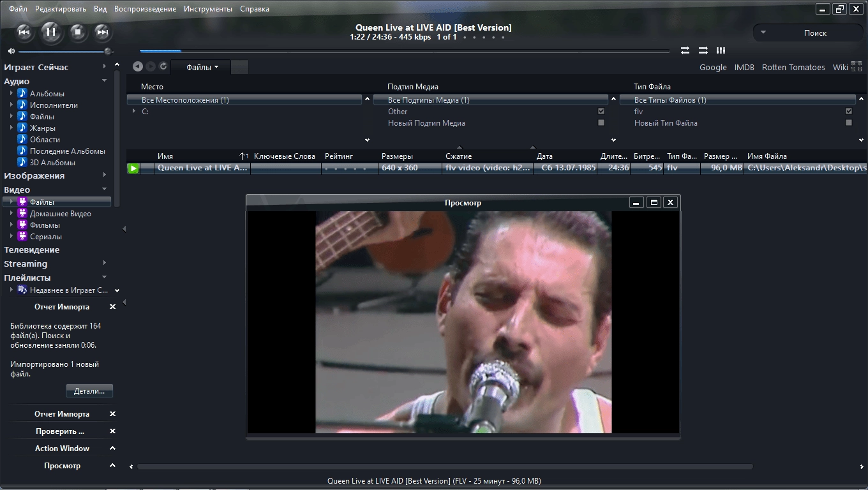Open the equalizer/DSP bars icon

721,50
